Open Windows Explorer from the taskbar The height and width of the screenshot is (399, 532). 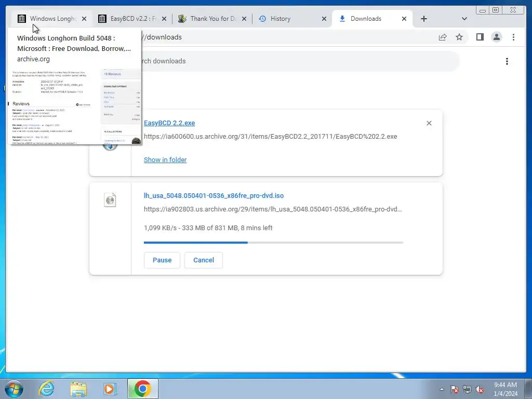coord(78,389)
